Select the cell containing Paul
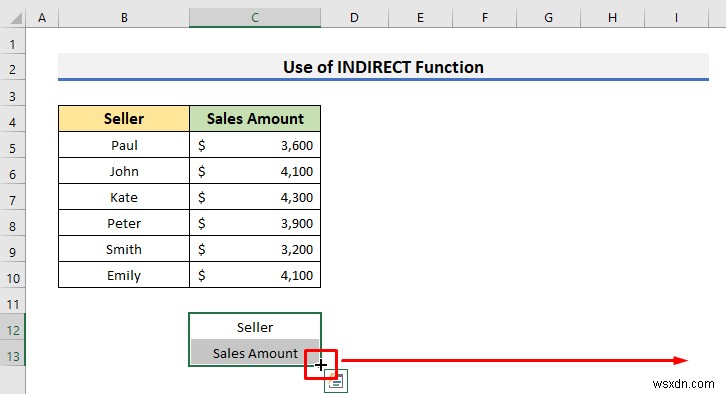Image resolution: width=726 pixels, height=394 pixels. tap(124, 145)
